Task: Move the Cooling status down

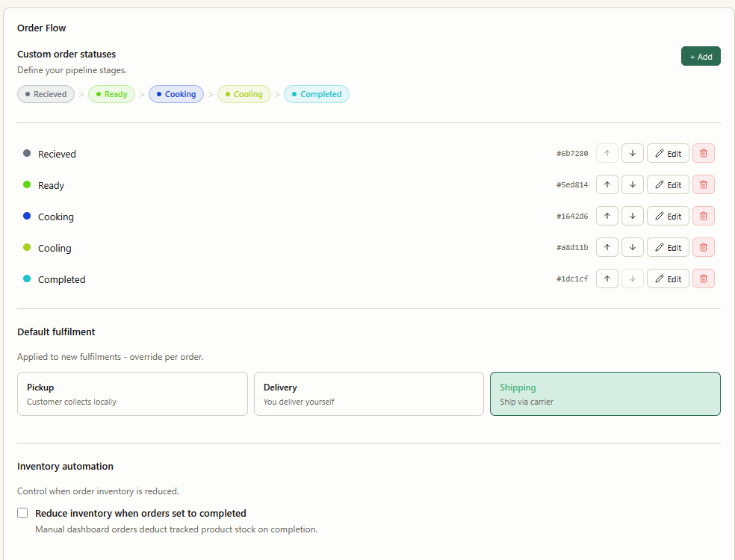Action: (x=633, y=247)
